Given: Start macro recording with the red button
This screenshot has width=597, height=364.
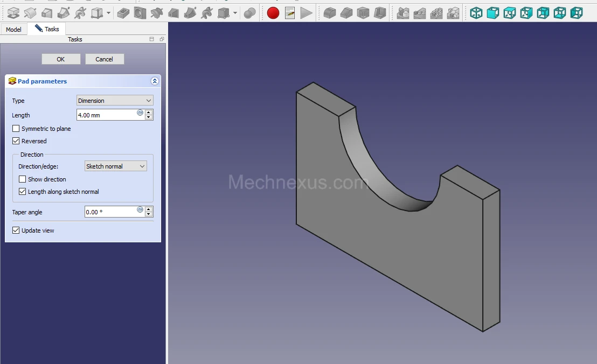Looking at the screenshot, I should 273,13.
